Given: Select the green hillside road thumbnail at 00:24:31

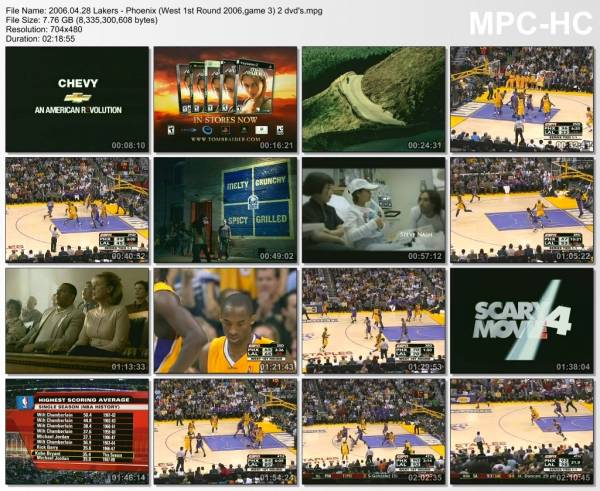Looking at the screenshot, I should [x=373, y=100].
